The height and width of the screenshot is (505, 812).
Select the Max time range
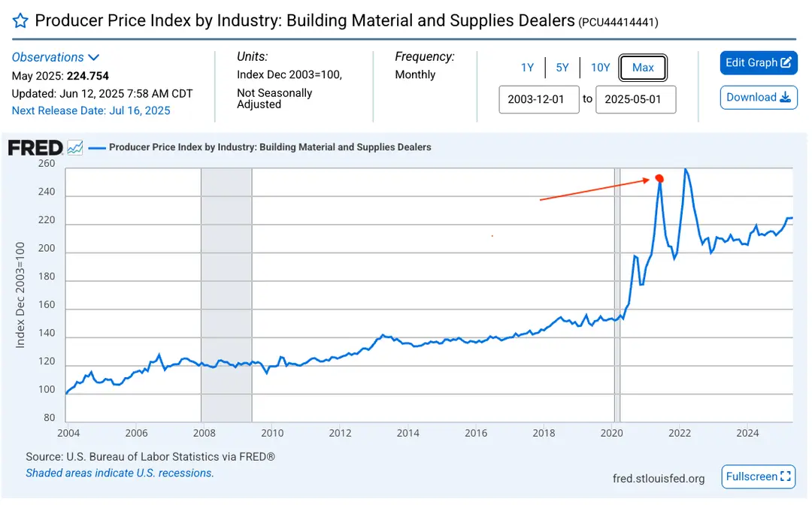coord(643,68)
